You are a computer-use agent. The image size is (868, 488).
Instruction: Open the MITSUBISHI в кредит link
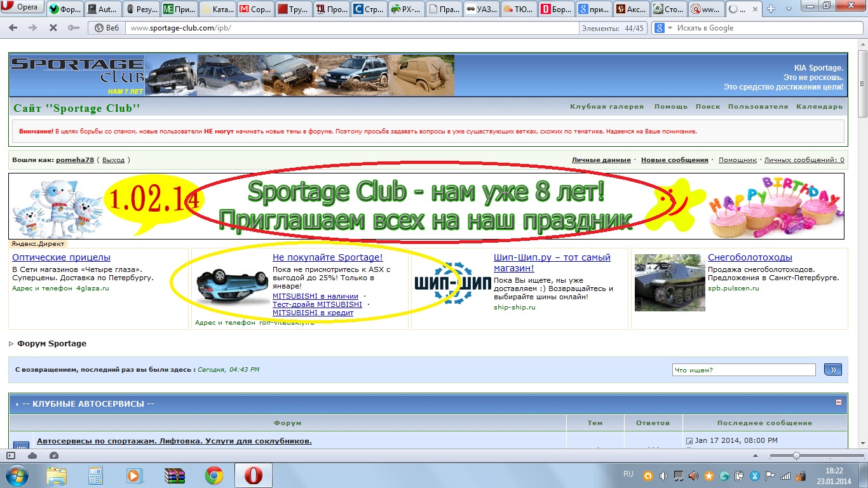coord(313,313)
